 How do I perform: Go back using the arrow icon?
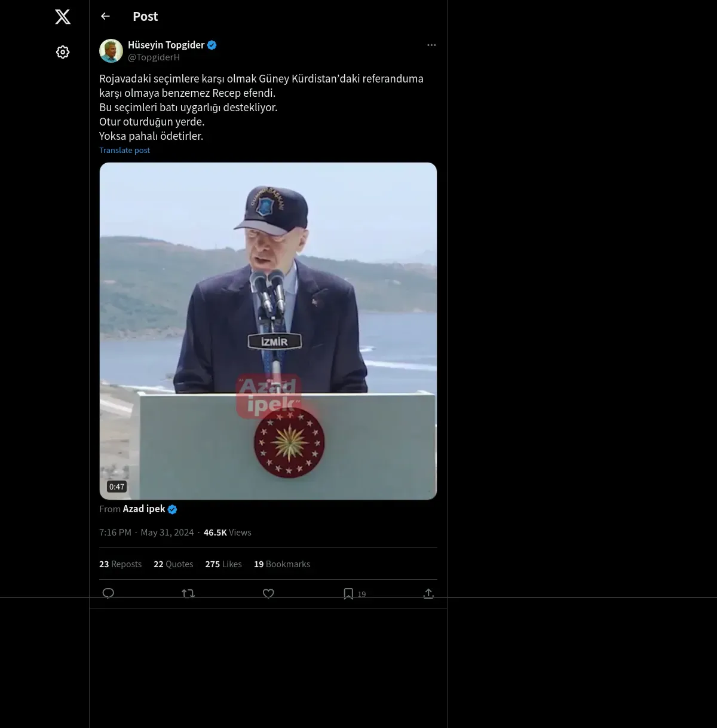click(105, 16)
